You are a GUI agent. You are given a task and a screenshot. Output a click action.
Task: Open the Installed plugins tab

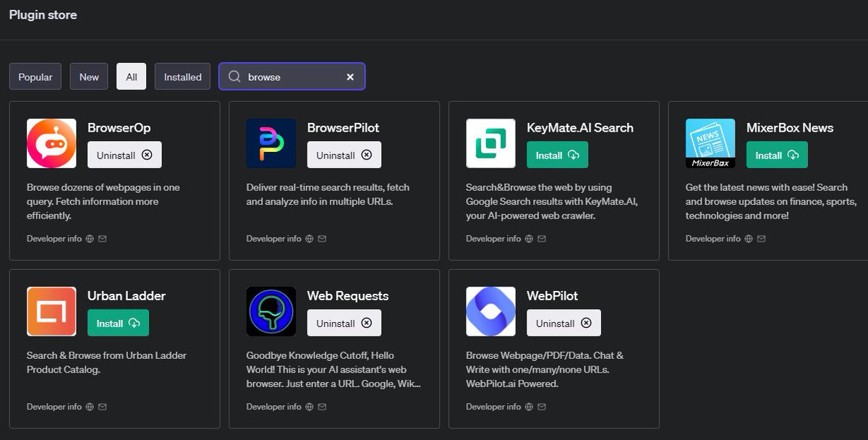click(182, 76)
